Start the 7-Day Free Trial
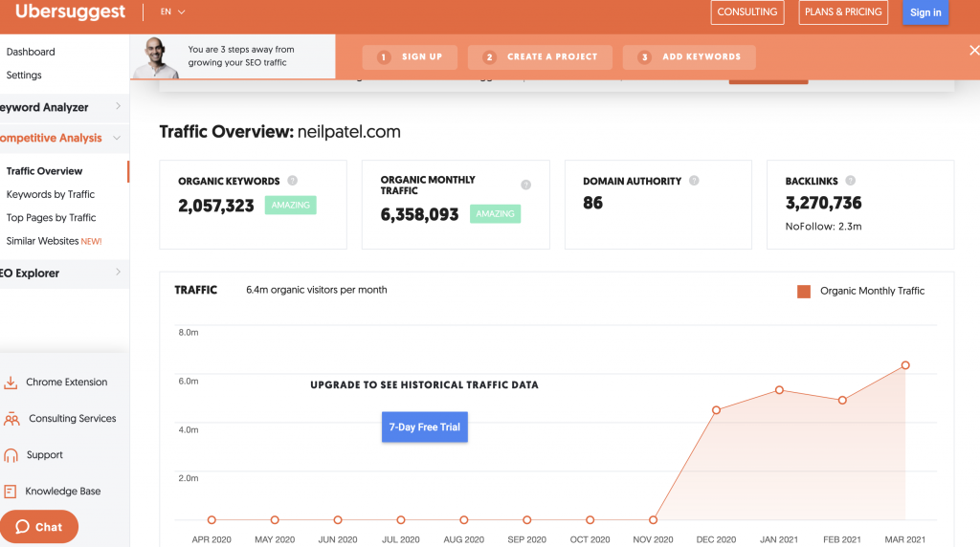The height and width of the screenshot is (547, 980). (x=424, y=427)
